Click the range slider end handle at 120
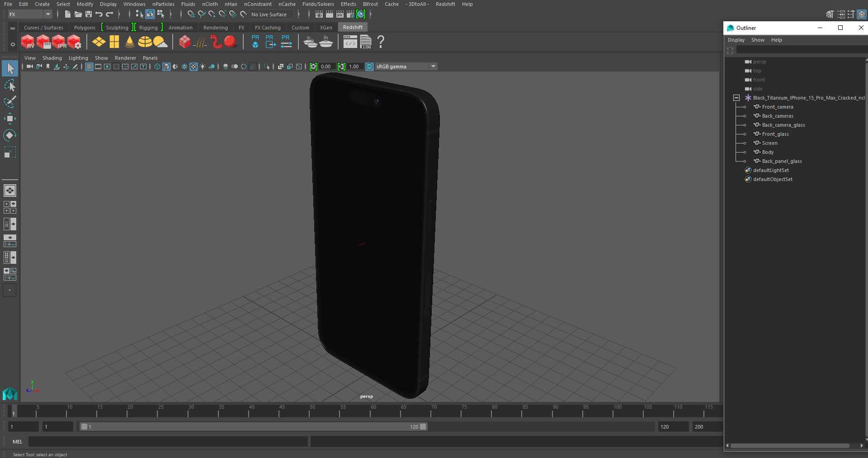868x458 pixels. pos(423,427)
